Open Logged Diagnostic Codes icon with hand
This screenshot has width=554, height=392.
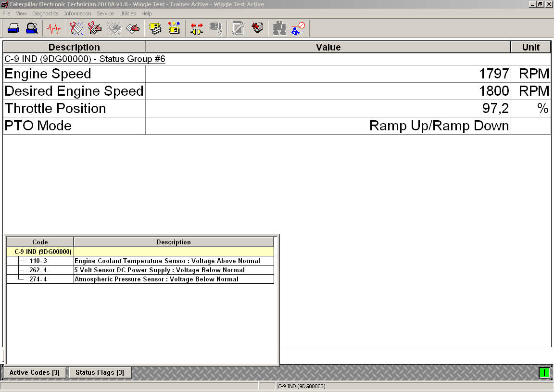pyautogui.click(x=95, y=28)
